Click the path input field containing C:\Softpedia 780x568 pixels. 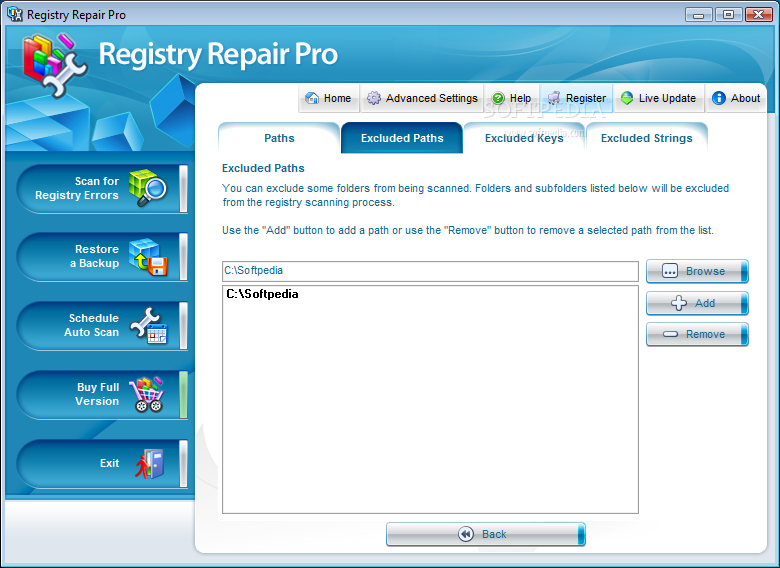click(x=430, y=271)
